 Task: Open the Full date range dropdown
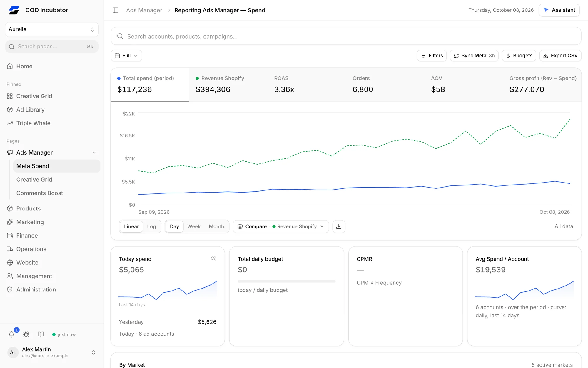pyautogui.click(x=126, y=56)
